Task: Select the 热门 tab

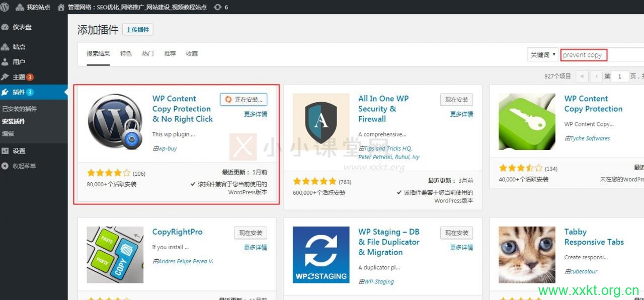Action: [x=148, y=53]
